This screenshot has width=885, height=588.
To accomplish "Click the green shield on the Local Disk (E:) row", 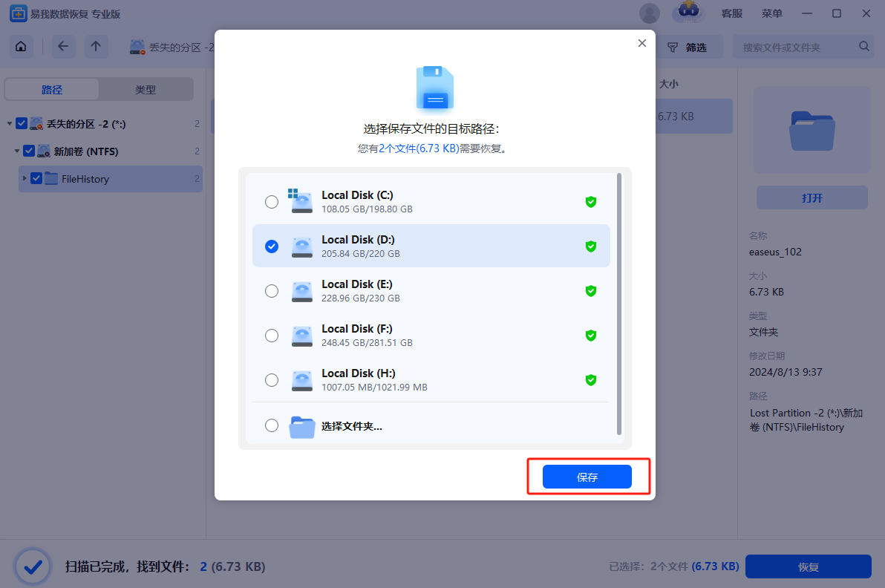I will point(591,291).
